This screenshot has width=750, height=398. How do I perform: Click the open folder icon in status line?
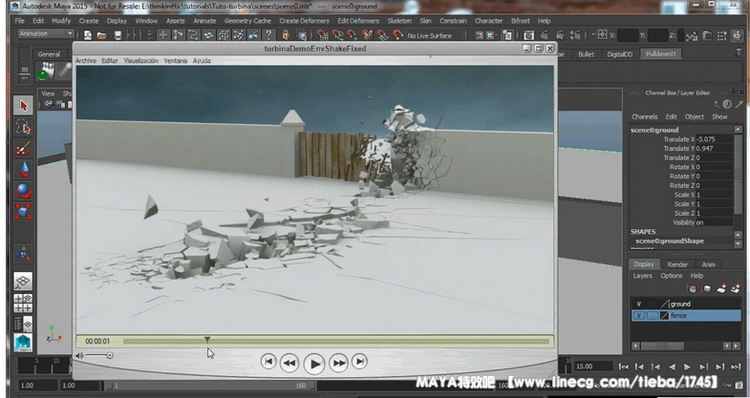click(102, 35)
